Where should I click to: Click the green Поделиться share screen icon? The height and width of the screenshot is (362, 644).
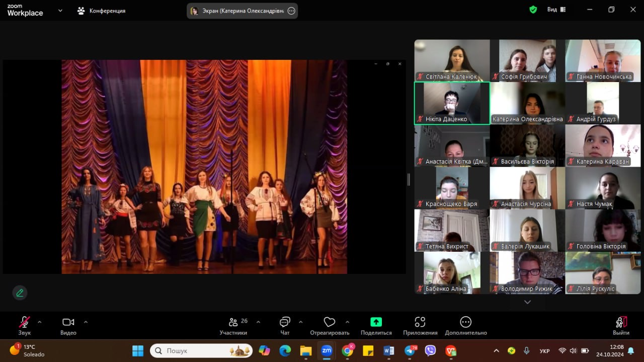[376, 322]
